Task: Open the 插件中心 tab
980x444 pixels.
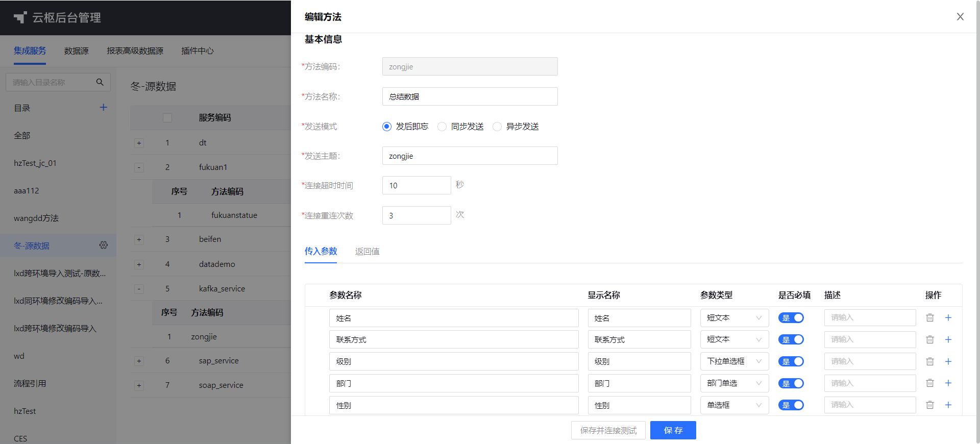Action: [x=198, y=51]
